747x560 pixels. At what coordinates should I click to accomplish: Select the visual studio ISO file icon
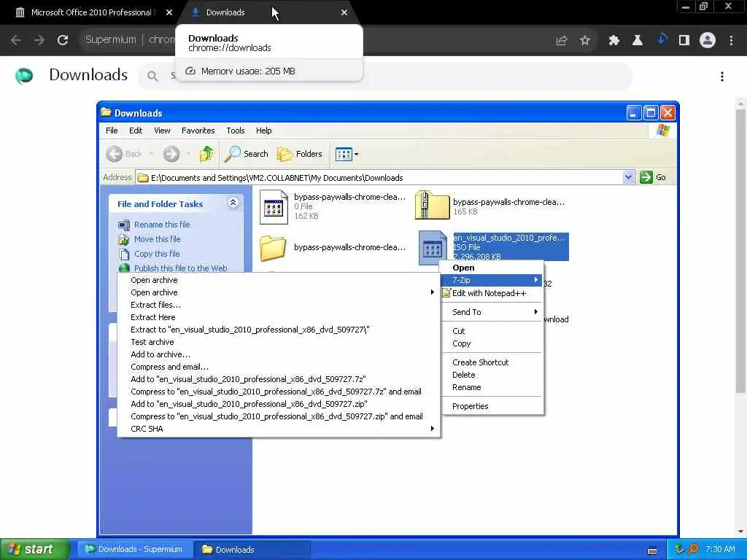pos(432,248)
